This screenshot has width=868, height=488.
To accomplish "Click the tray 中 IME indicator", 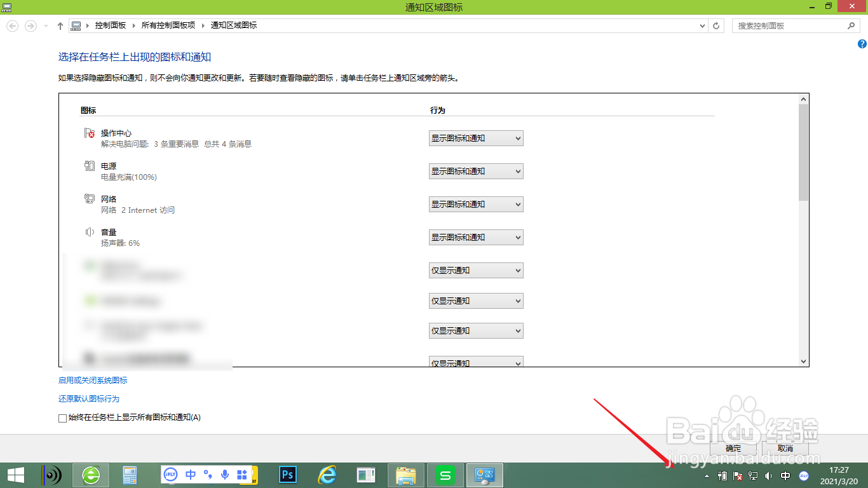I will pos(785,475).
